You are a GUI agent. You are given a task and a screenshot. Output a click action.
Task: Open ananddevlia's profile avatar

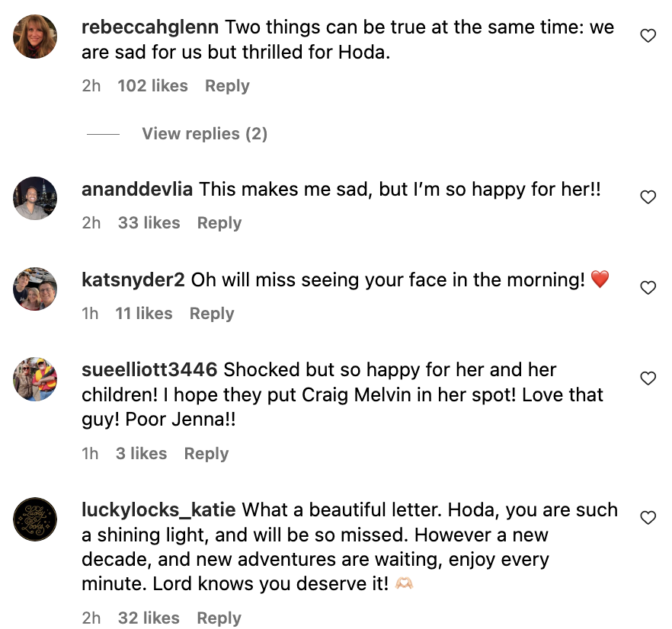[x=34, y=198]
